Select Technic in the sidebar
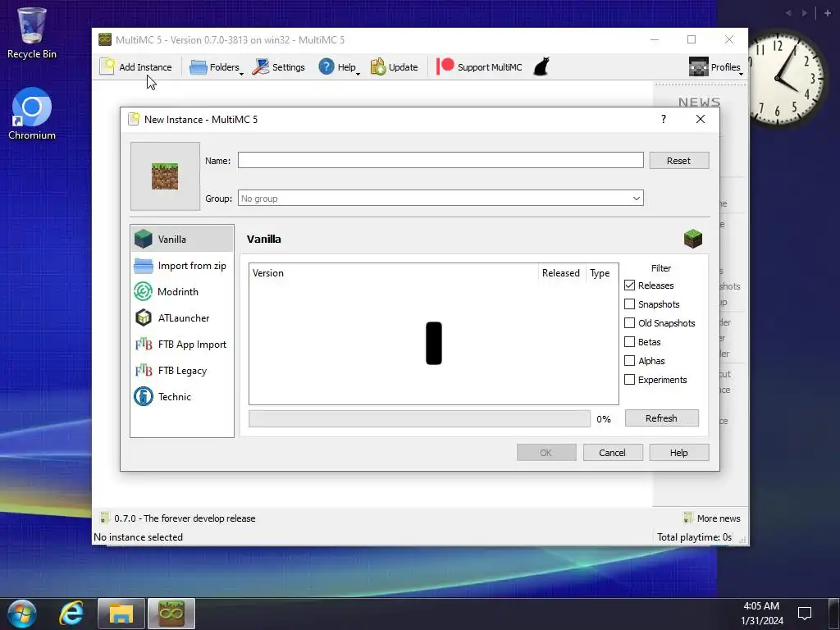Viewport: 840px width, 630px height. click(x=181, y=396)
